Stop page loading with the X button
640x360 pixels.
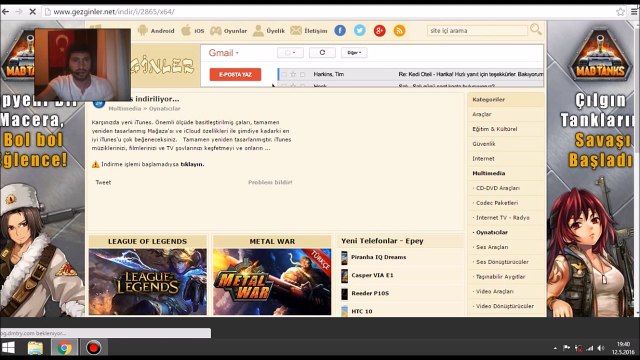pos(33,12)
